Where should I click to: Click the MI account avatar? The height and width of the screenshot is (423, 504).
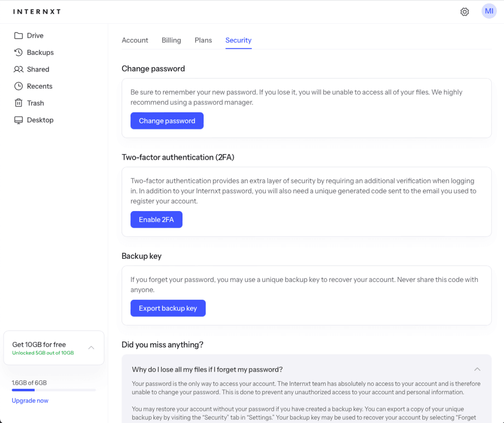pos(488,11)
